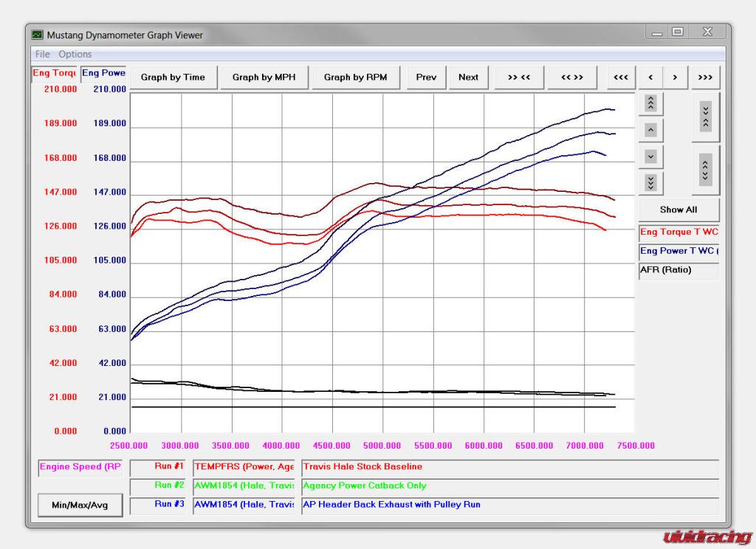Click the triple up chevron scroll button
This screenshot has height=549, width=756.
pos(650,103)
